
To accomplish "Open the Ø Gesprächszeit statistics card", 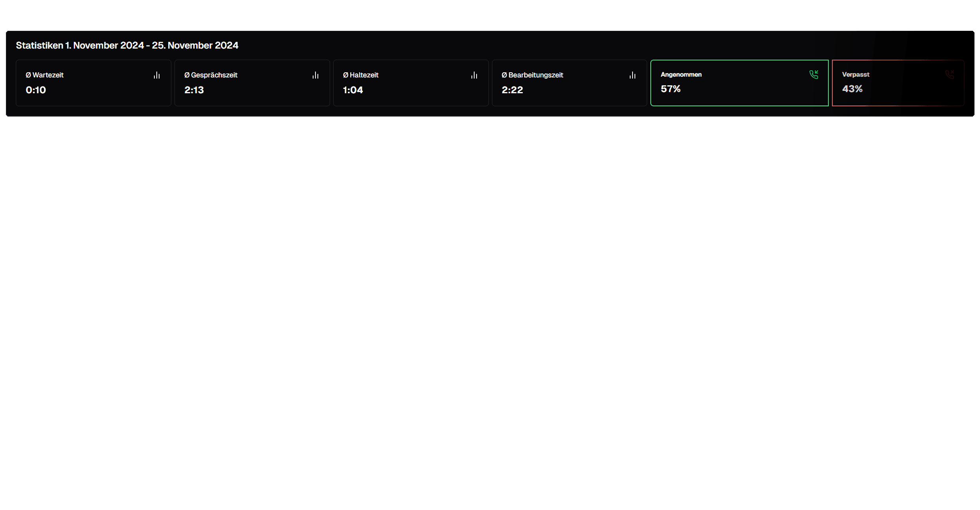I will (x=252, y=83).
